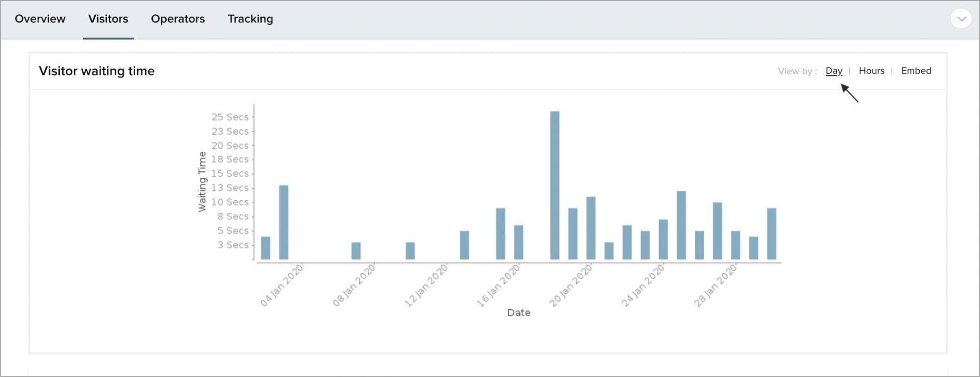The height and width of the screenshot is (377, 980).
Task: Click the Embed link
Action: [x=916, y=71]
